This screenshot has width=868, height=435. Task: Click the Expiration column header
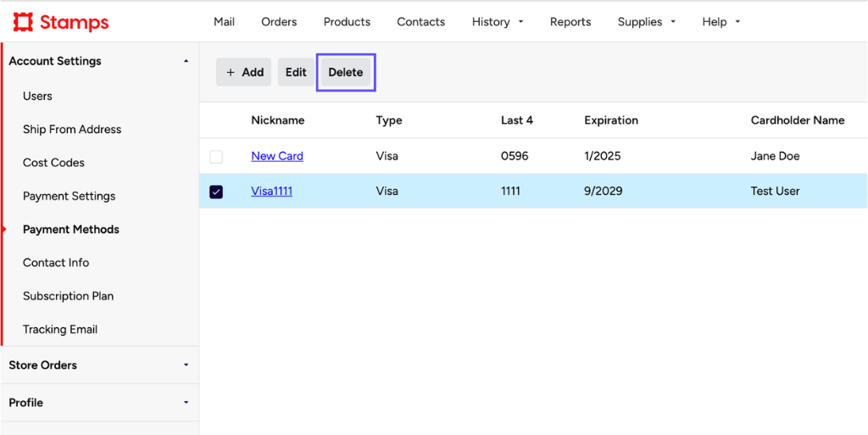click(x=611, y=120)
